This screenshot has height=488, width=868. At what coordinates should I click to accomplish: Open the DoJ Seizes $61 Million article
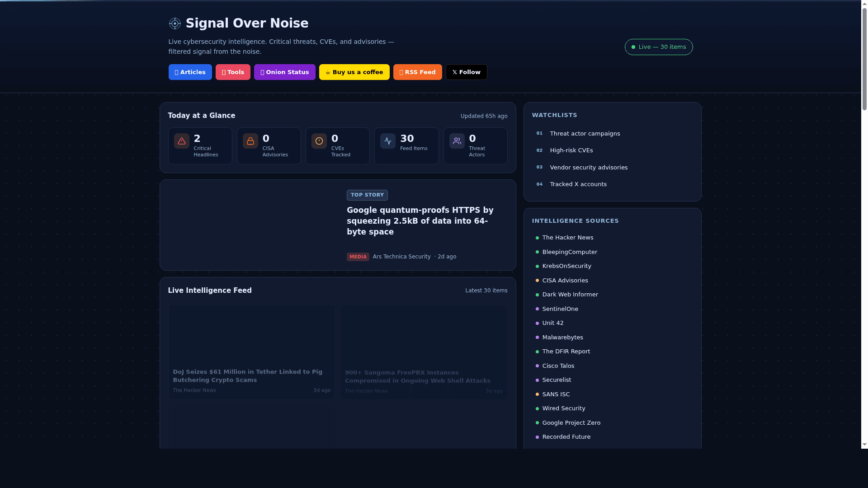248,375
